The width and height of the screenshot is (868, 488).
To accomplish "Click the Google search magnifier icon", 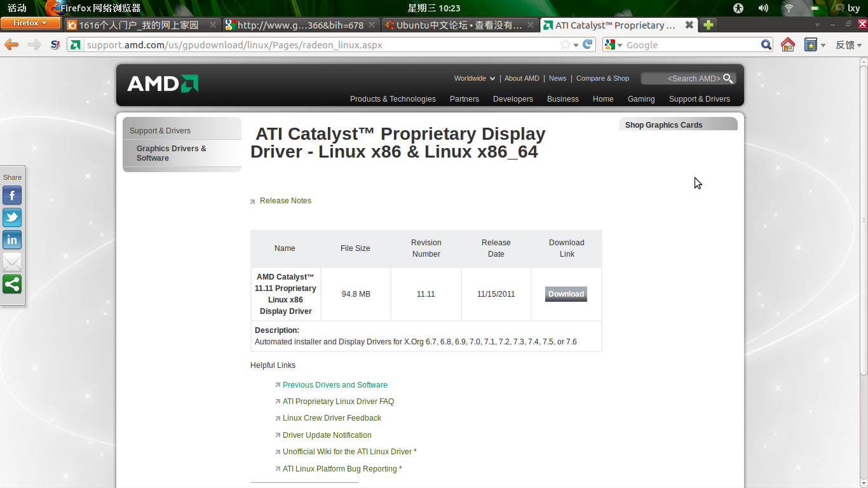I will (x=766, y=44).
